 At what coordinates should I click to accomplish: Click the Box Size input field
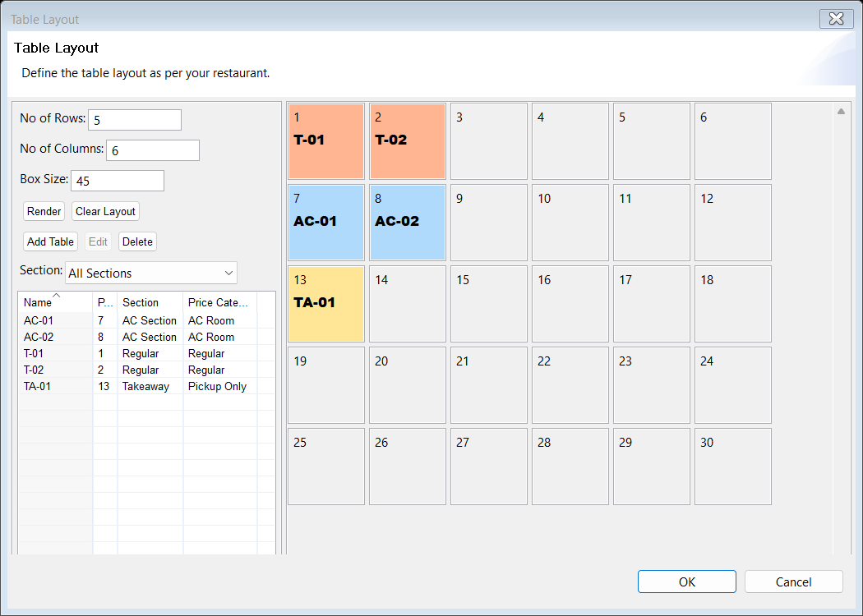point(118,181)
